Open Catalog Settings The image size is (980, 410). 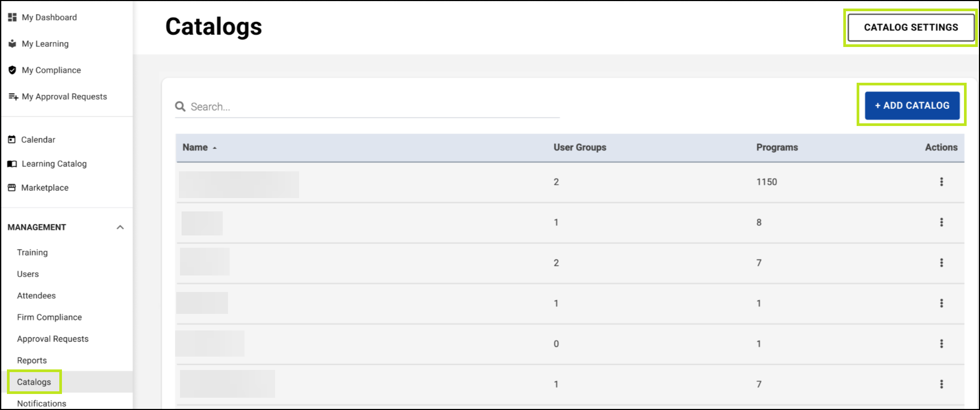click(x=911, y=28)
